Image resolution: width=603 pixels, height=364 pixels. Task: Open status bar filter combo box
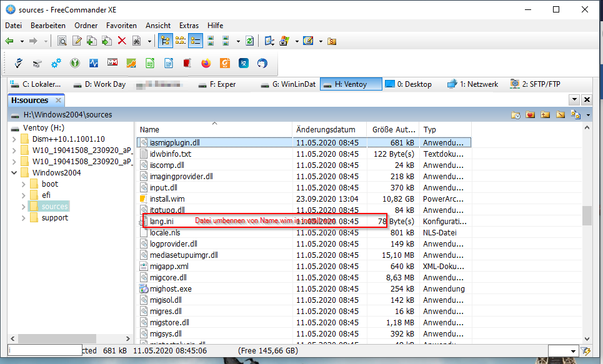(564, 351)
